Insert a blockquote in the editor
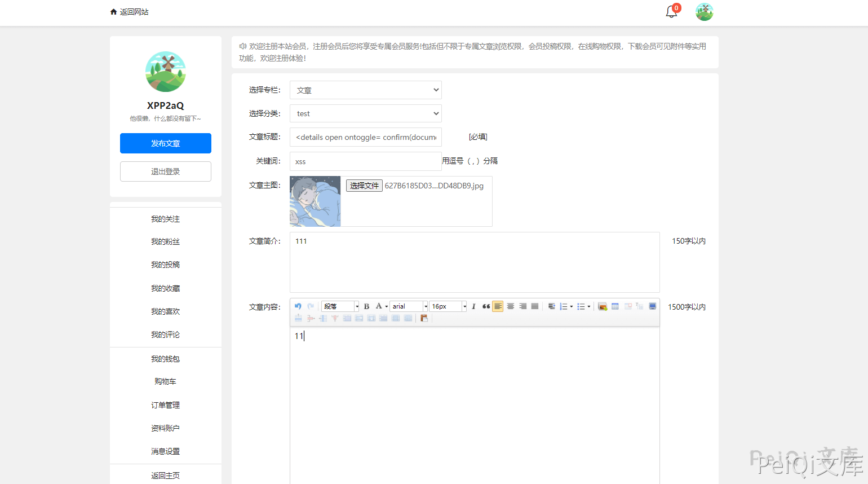This screenshot has height=484, width=868. click(x=486, y=306)
